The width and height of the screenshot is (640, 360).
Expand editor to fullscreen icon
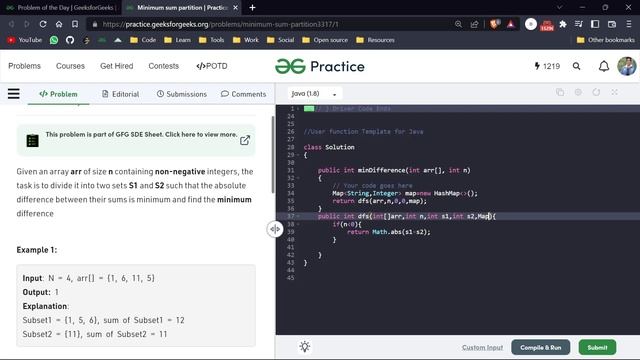tap(614, 93)
